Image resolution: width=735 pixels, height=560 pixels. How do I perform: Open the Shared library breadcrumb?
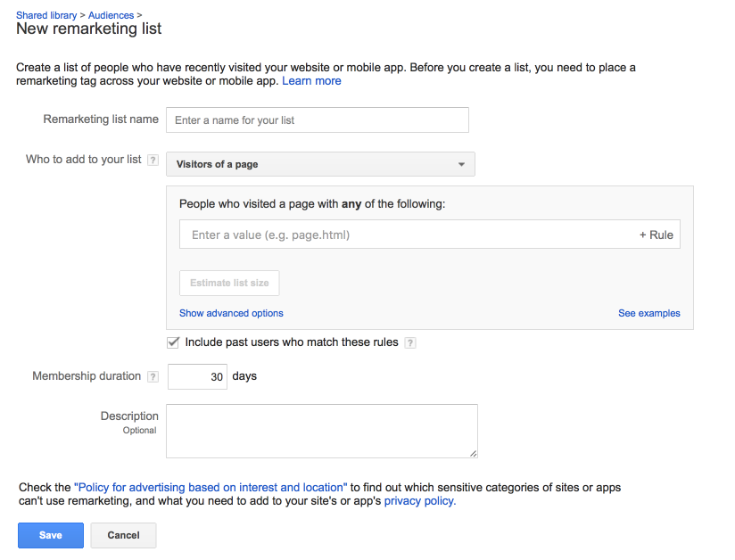[46, 15]
